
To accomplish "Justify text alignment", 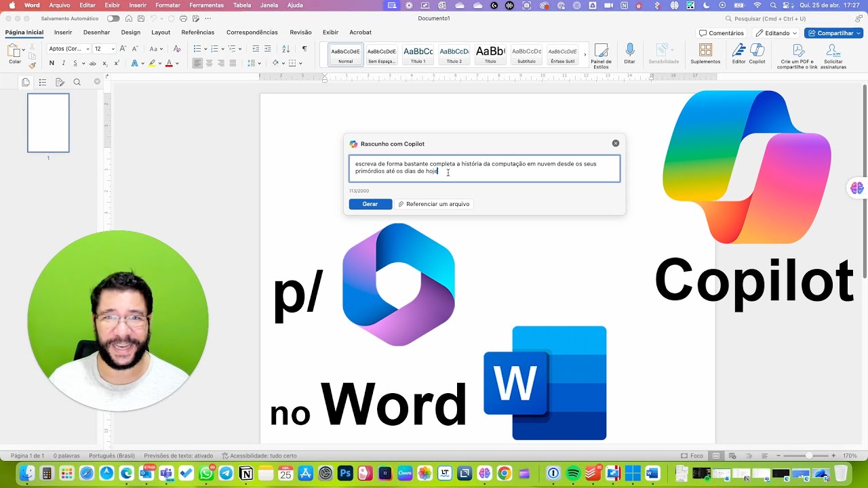I will (233, 63).
